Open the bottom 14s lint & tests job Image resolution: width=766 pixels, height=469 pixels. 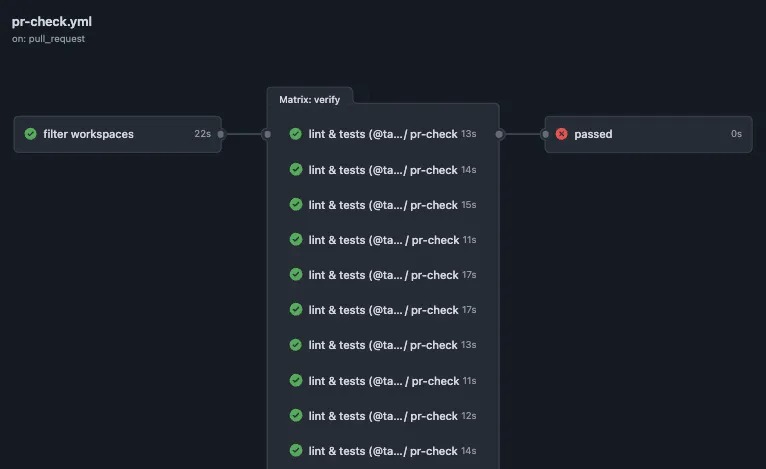pyautogui.click(x=383, y=451)
